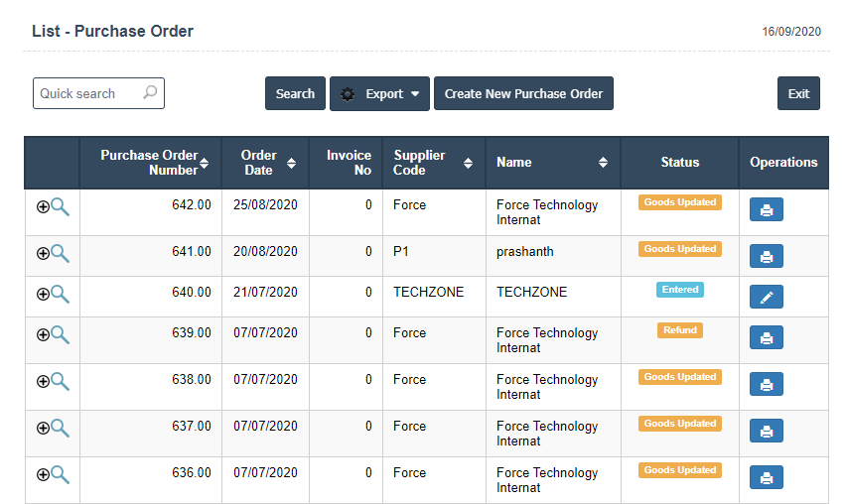
Task: Edit purchase order 640.00 with pencil icon
Action: pyautogui.click(x=766, y=297)
